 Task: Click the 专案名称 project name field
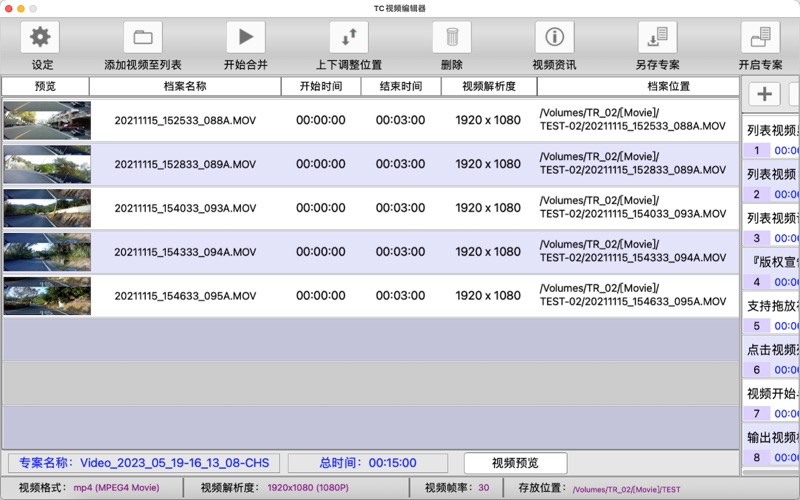pos(145,463)
